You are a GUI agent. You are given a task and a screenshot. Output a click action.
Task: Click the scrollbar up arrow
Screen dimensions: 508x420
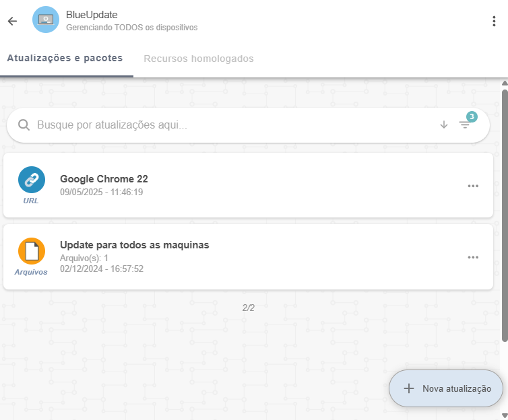[504, 83]
